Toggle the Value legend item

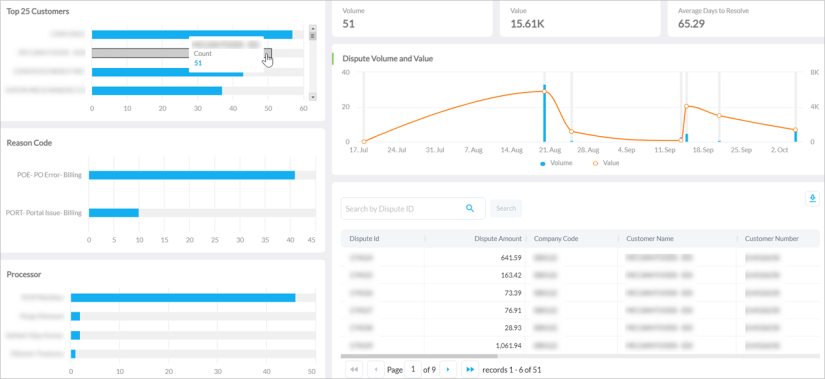tap(606, 163)
